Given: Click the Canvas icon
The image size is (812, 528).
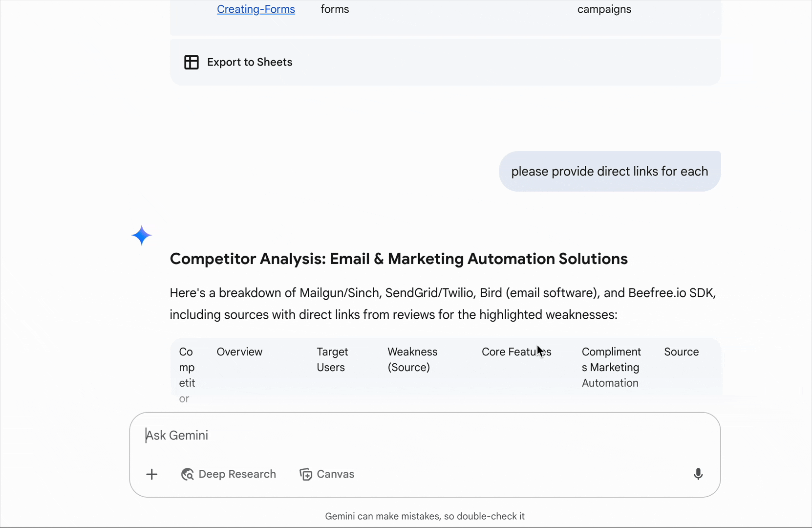Looking at the screenshot, I should click(x=306, y=474).
